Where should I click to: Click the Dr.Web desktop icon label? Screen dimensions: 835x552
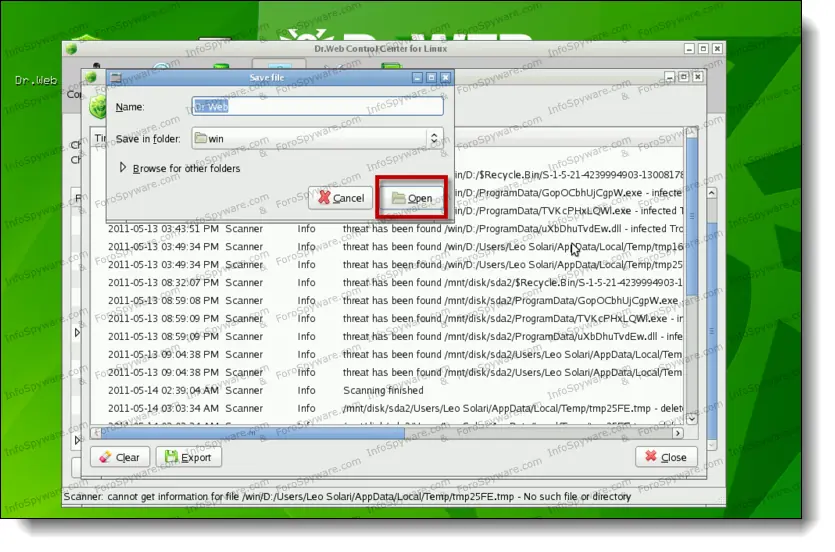(36, 80)
